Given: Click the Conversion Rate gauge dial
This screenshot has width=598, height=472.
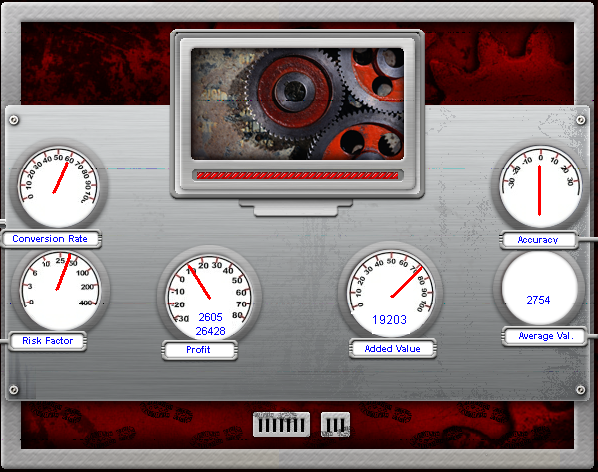Looking at the screenshot, I should point(58,186).
